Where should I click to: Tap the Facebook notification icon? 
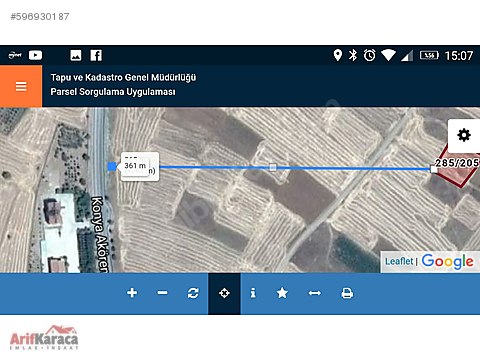click(x=96, y=55)
